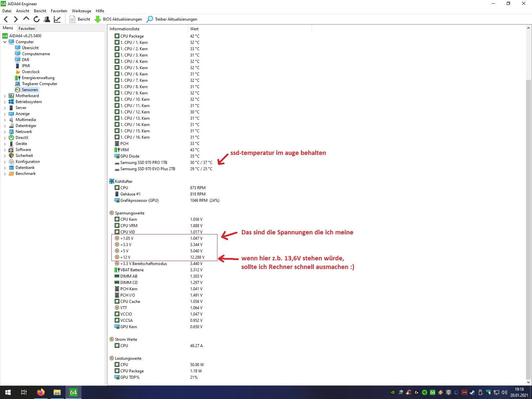Select the Samsung SSD 970 PRO 1TB row
This screenshot has height=399, width=532.
[163, 163]
